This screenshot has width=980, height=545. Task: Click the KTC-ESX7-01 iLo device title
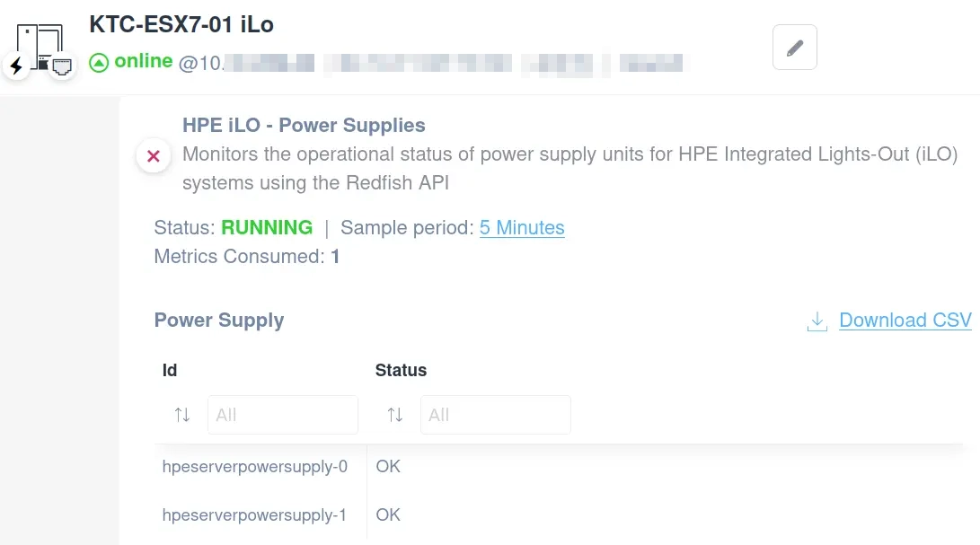click(181, 25)
